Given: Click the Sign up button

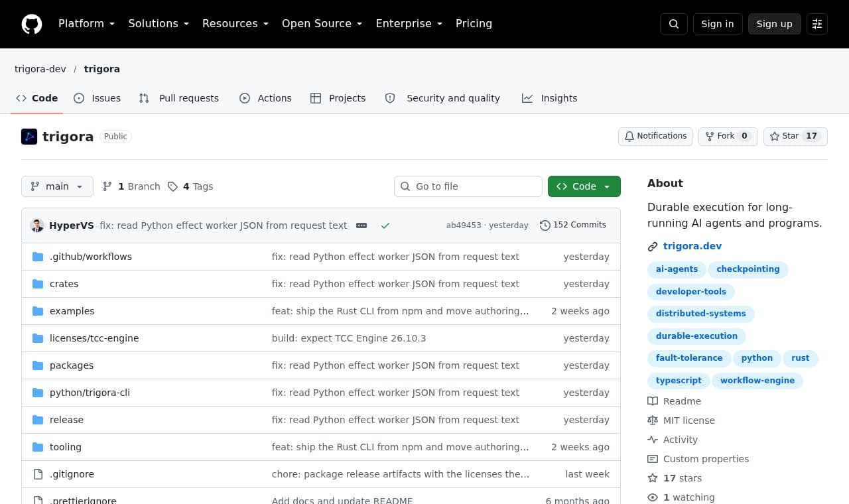Looking at the screenshot, I should 775,24.
